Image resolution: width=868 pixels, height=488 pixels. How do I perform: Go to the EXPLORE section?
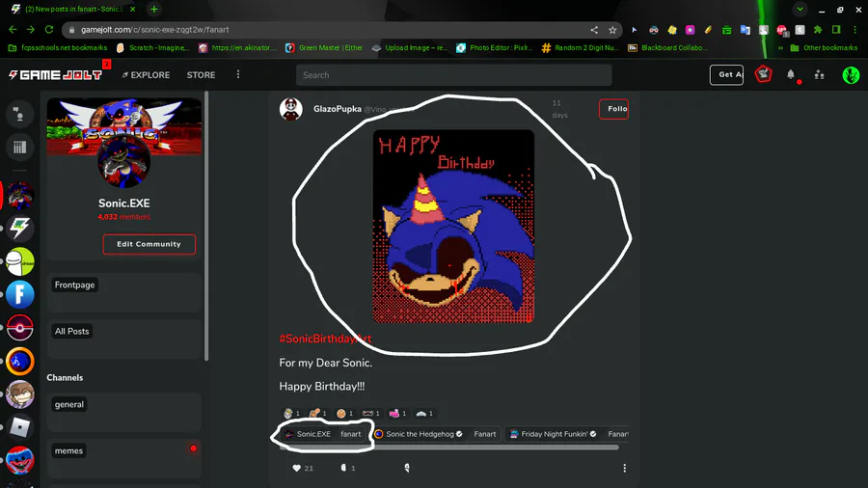pyautogui.click(x=147, y=74)
